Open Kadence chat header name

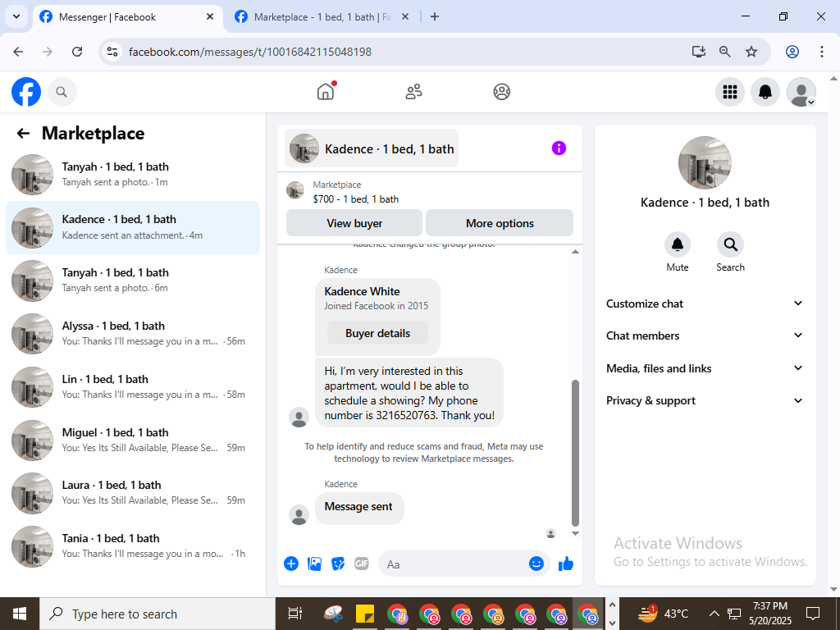coord(372,148)
